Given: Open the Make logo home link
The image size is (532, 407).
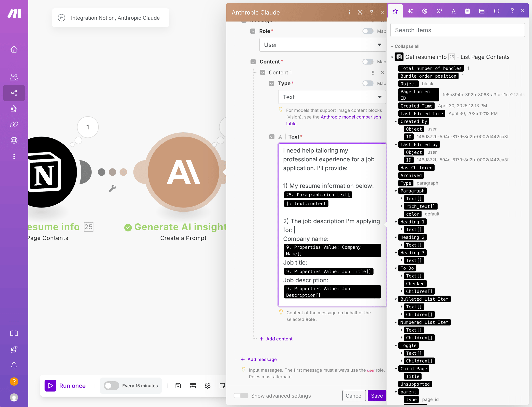Looking at the screenshot, I should pyautogui.click(x=14, y=13).
